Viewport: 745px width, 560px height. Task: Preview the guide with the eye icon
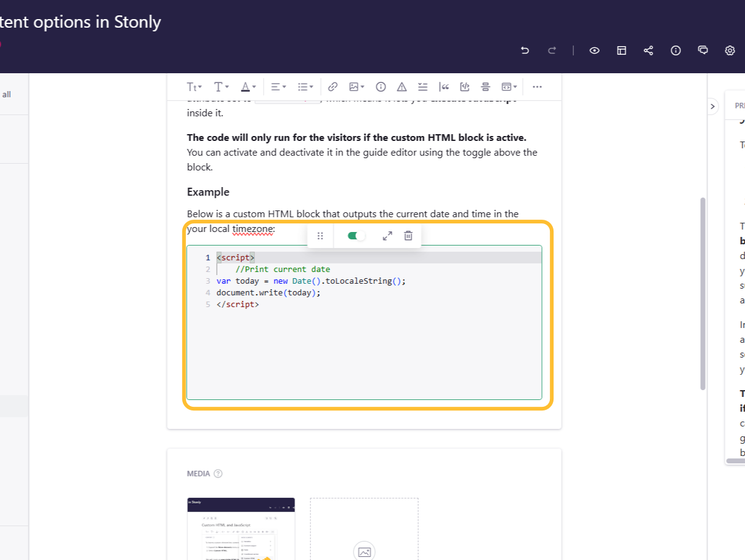pyautogui.click(x=594, y=50)
